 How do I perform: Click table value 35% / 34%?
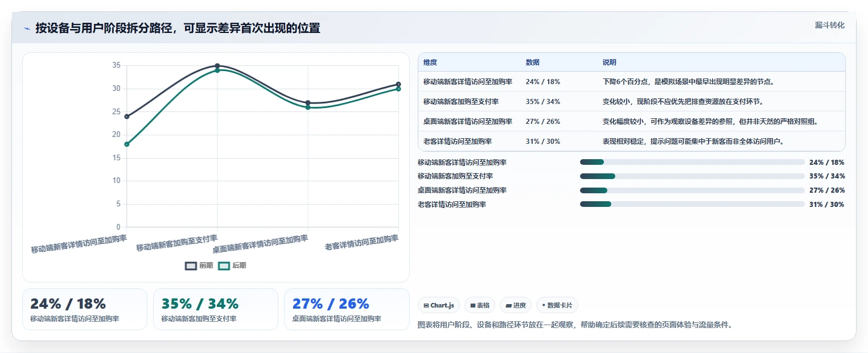(543, 102)
